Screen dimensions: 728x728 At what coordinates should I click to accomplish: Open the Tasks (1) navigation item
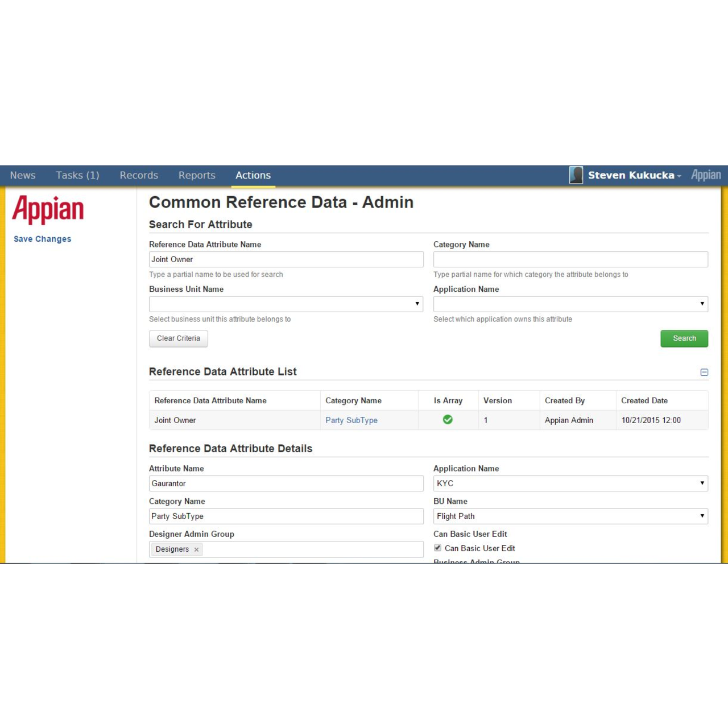[x=77, y=175]
